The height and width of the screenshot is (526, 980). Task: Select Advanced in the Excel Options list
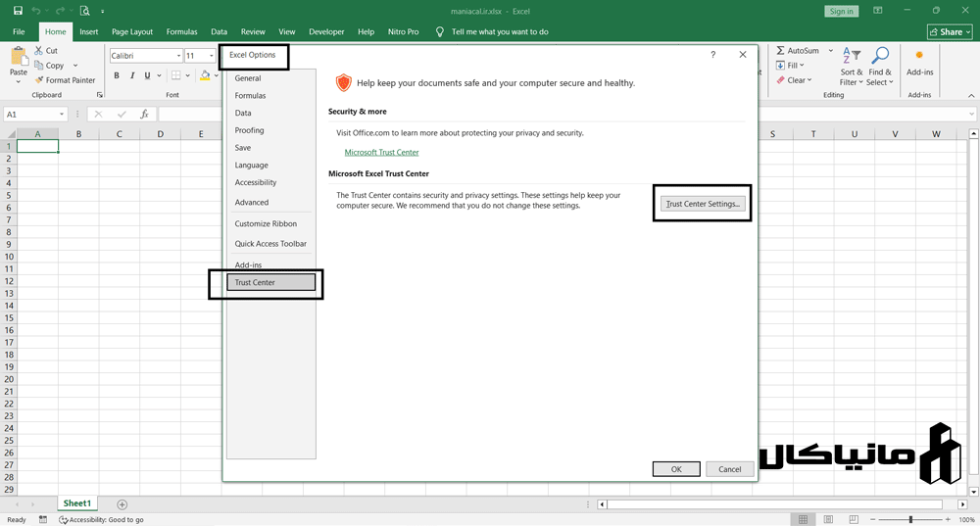pos(252,202)
